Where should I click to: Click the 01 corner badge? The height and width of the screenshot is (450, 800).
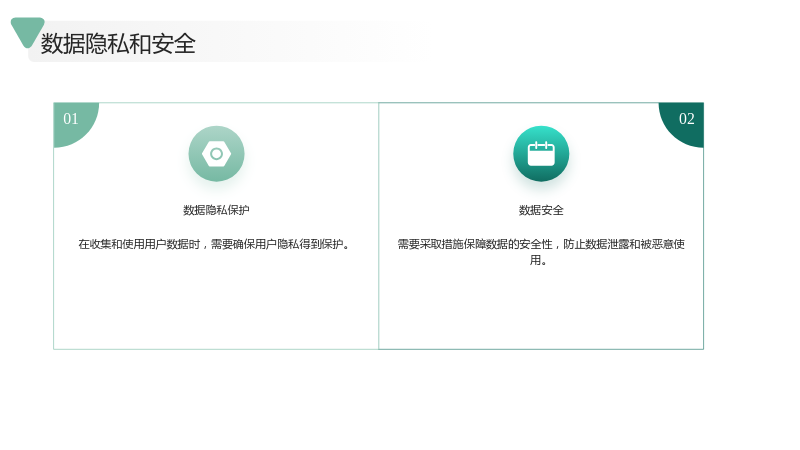[71, 119]
